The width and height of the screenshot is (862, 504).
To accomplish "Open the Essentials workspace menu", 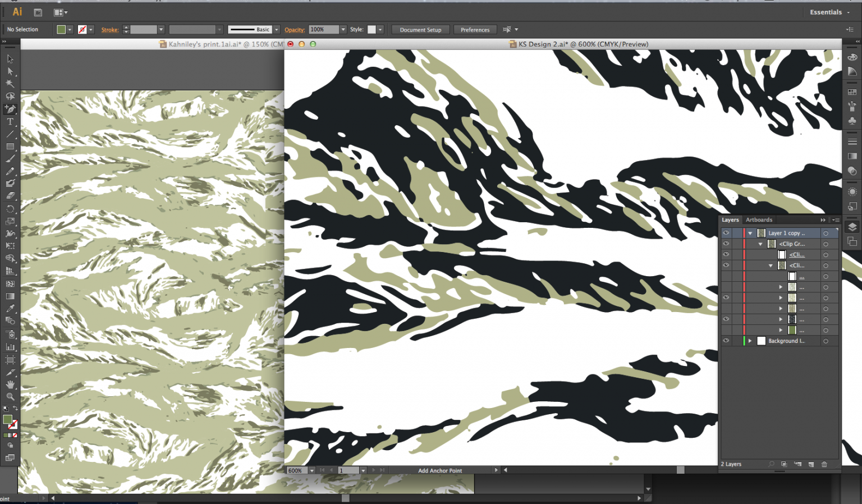I will click(829, 12).
